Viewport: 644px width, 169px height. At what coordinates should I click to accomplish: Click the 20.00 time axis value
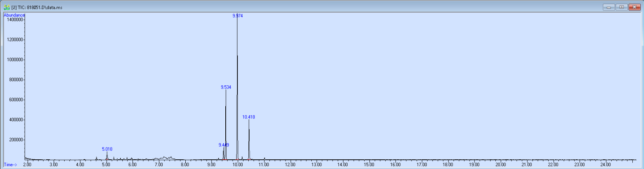pyautogui.click(x=501, y=165)
